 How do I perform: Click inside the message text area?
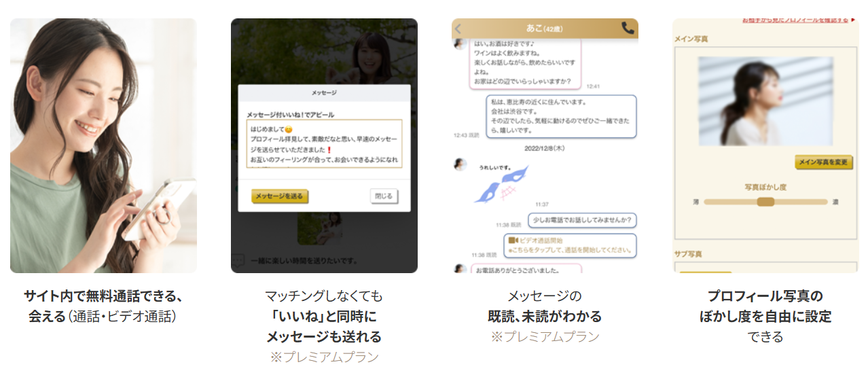coord(324,144)
